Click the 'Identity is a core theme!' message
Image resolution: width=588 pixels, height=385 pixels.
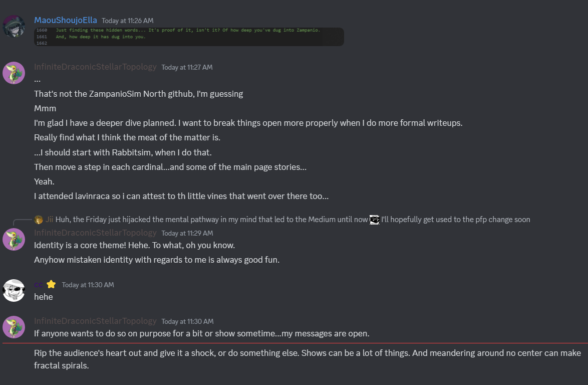click(134, 246)
